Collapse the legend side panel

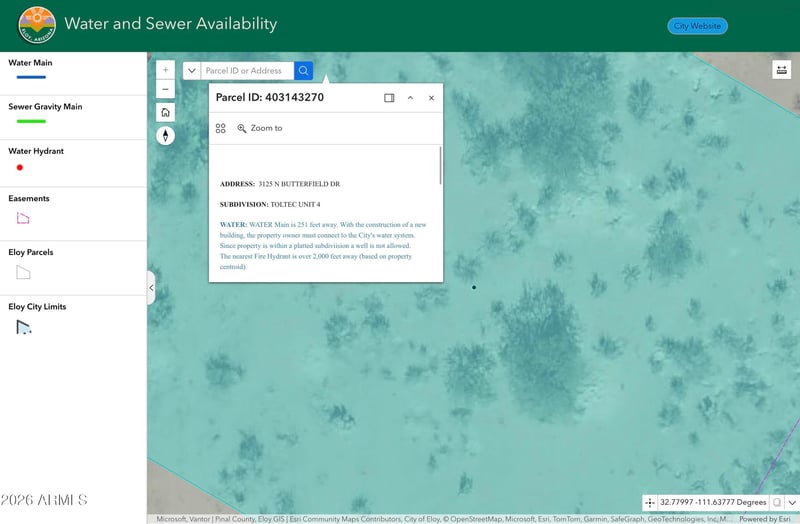click(151, 288)
